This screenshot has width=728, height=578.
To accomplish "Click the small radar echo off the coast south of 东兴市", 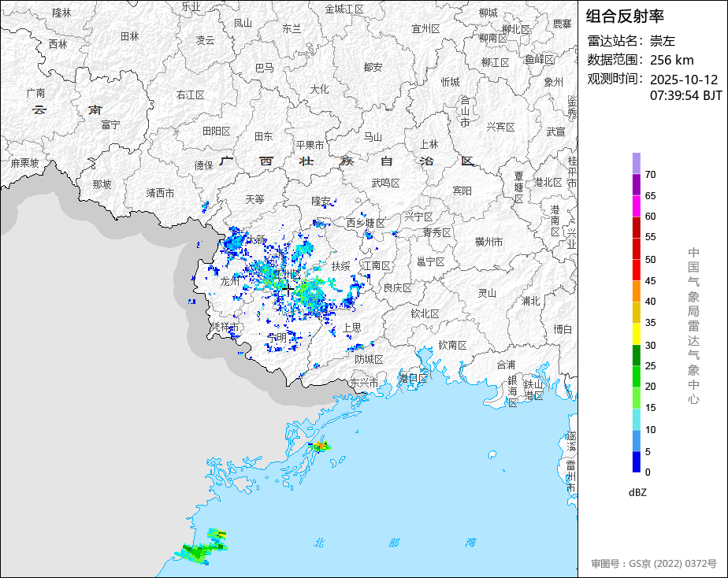I will coord(320,446).
